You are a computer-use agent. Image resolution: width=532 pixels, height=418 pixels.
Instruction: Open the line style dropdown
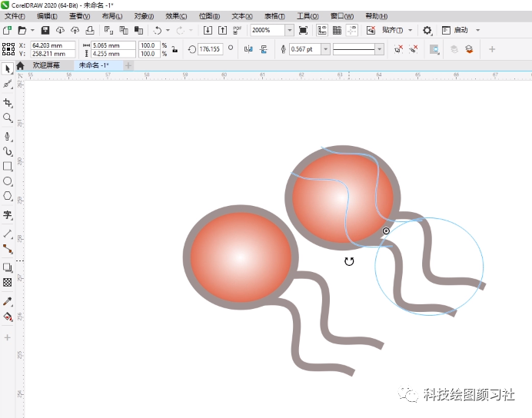coord(380,49)
